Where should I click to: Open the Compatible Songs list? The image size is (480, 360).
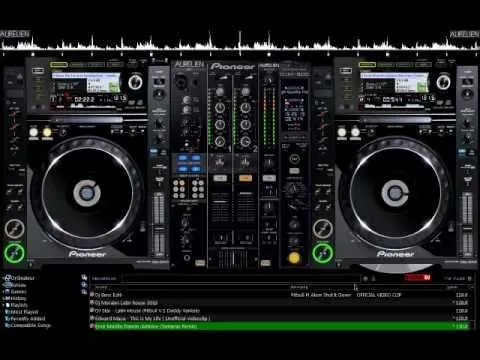31,325
